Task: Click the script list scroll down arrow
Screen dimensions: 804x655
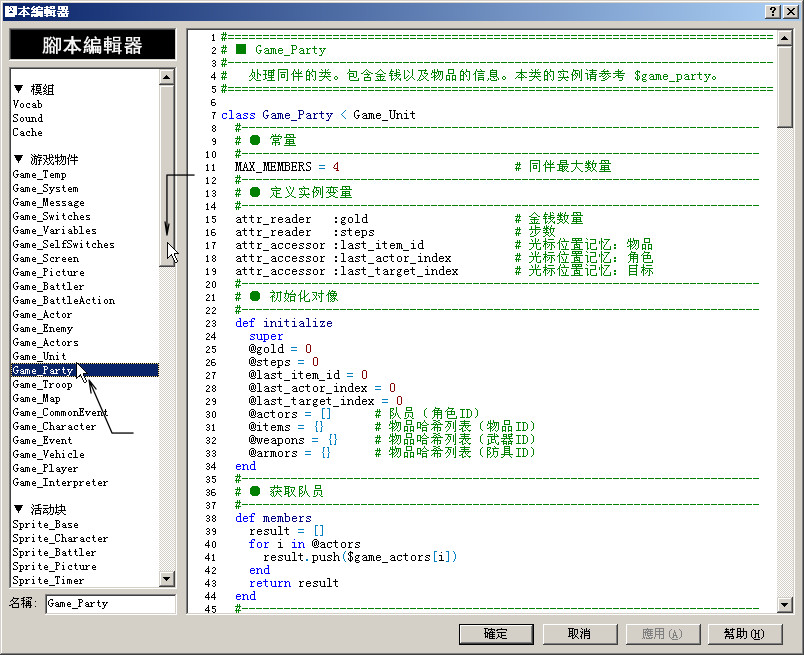Action: tap(167, 579)
